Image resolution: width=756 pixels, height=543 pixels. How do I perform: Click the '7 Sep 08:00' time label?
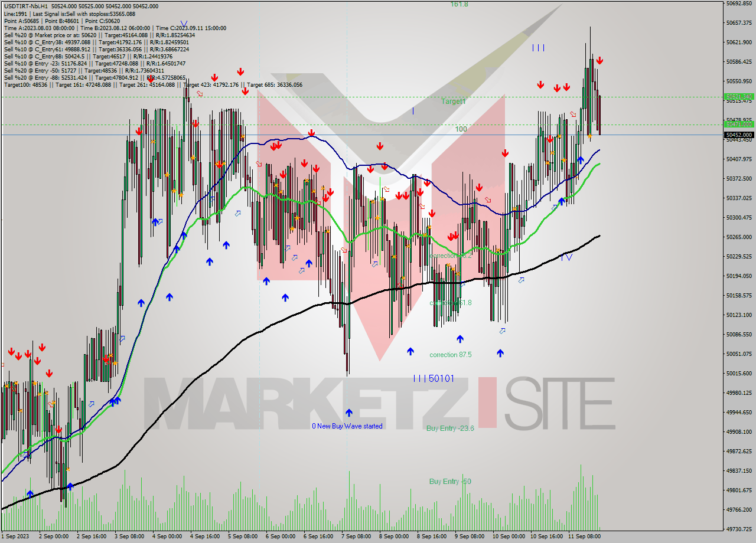click(x=356, y=537)
